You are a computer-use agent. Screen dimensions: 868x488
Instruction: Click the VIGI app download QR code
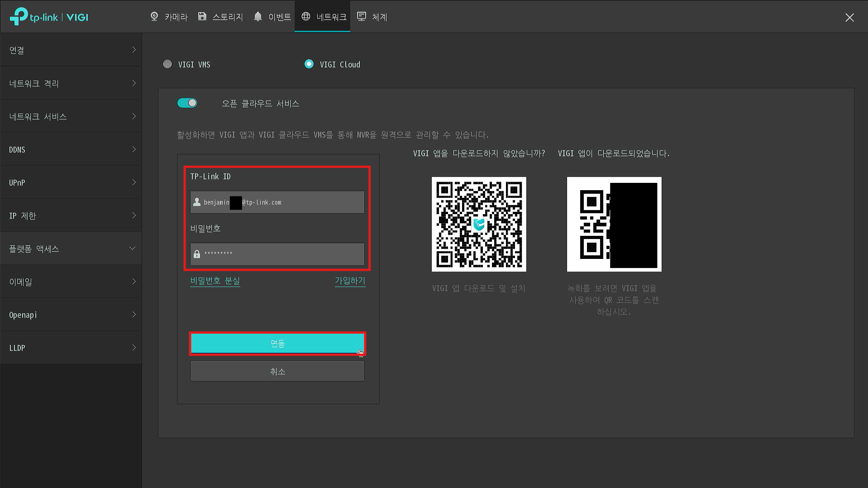click(x=479, y=225)
